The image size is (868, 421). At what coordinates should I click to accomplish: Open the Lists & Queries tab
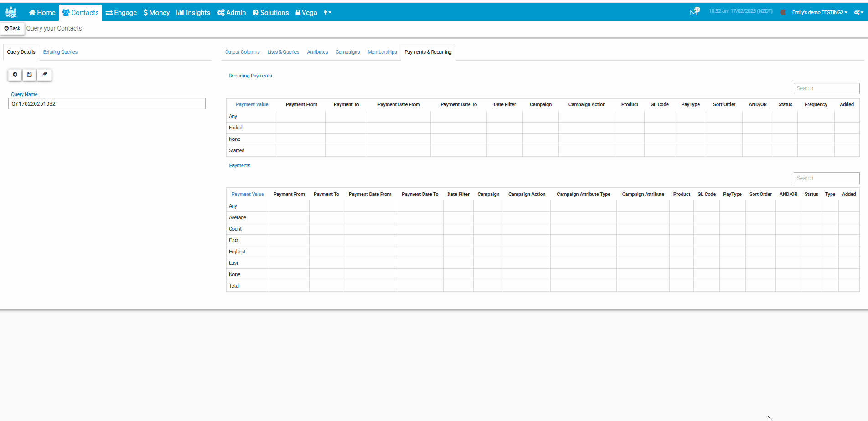(x=283, y=52)
